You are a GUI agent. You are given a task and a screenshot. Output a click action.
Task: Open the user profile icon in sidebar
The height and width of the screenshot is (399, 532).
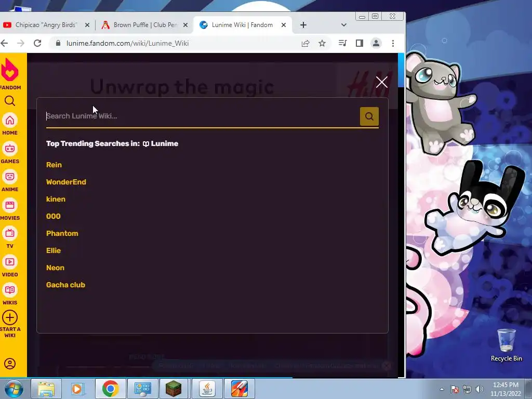[x=10, y=363]
